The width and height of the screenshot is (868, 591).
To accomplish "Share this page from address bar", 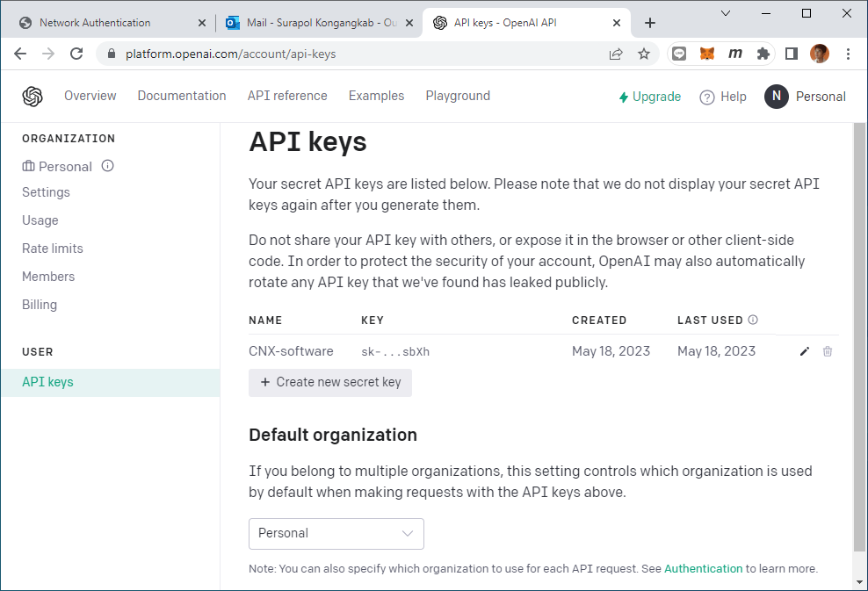I will click(616, 54).
